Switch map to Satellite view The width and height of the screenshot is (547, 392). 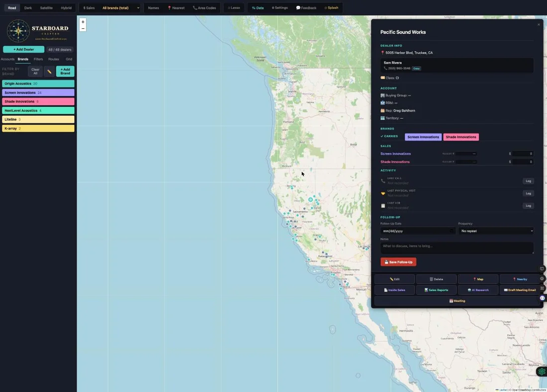pos(46,7)
